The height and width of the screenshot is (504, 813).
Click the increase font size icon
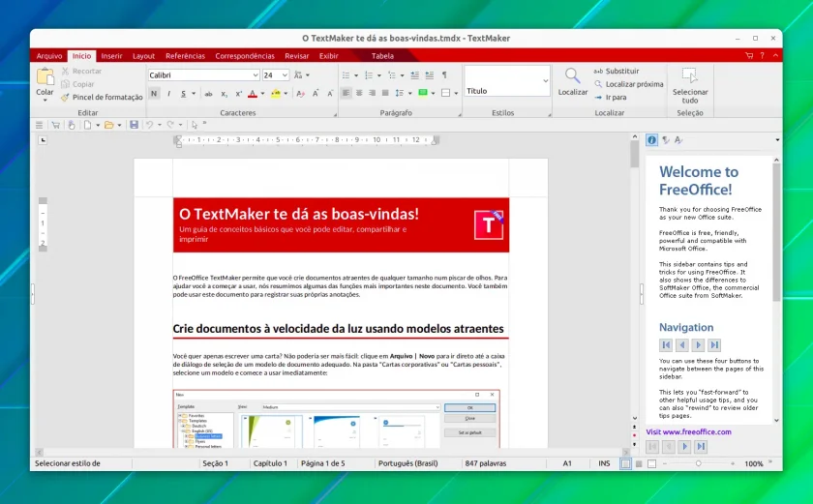316,94
